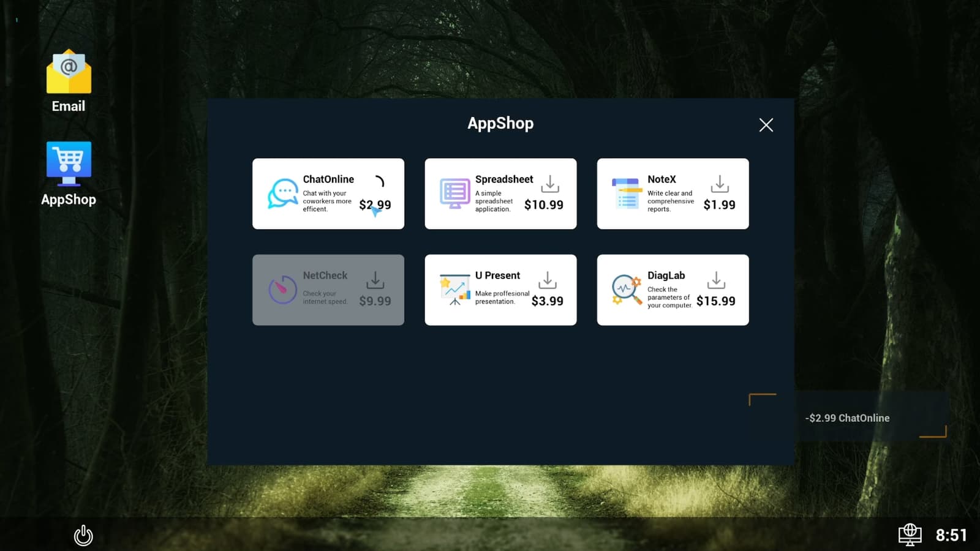The width and height of the screenshot is (980, 551).
Task: Click the -$2.99 ChatOnline purchase notification
Action: pyautogui.click(x=848, y=418)
